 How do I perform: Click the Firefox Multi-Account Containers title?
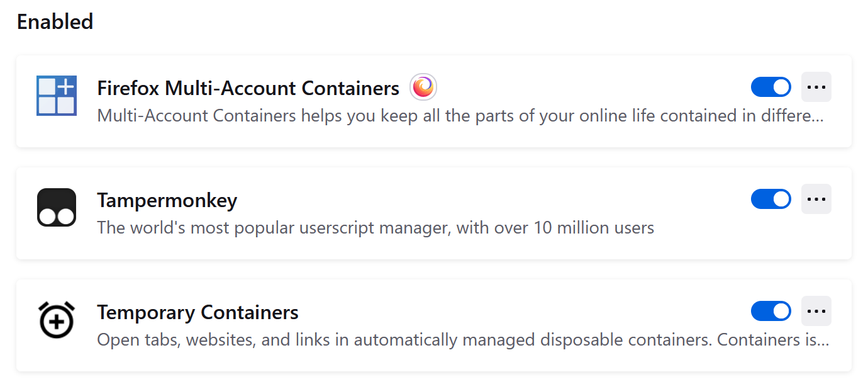248,89
